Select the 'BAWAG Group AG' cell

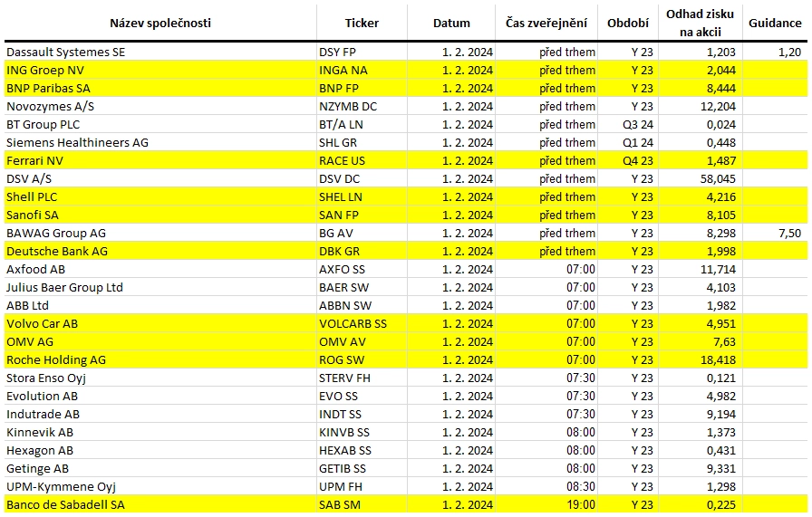(160, 233)
